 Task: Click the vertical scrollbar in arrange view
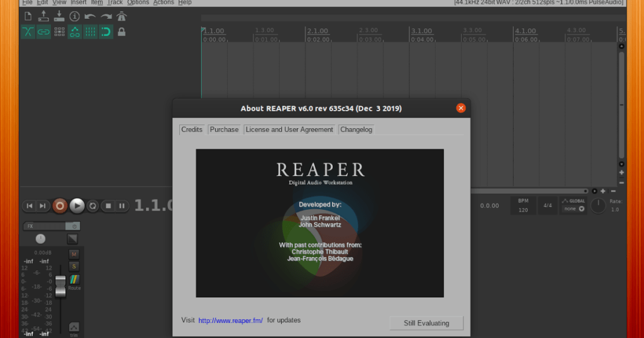(621, 104)
